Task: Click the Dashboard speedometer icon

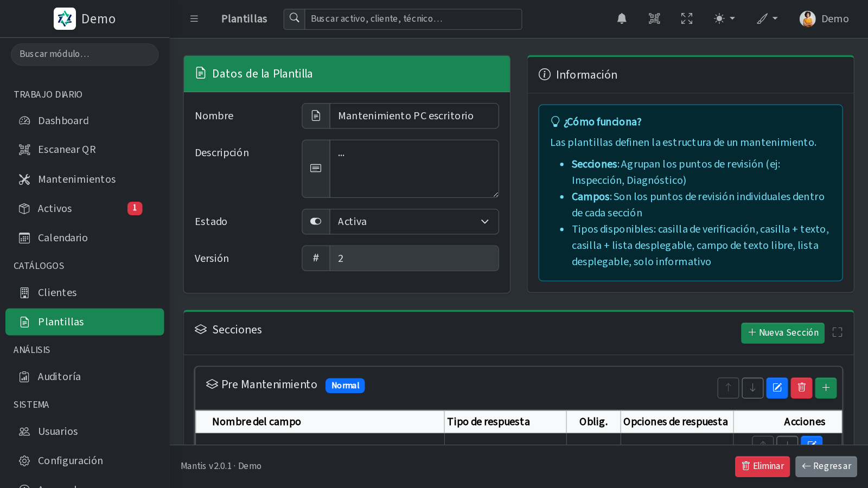Action: pyautogui.click(x=24, y=120)
